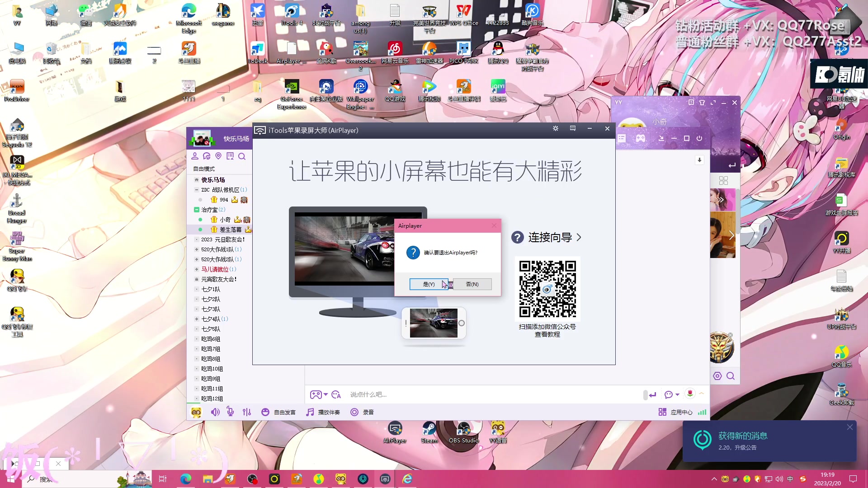
Task: Open the OBS Studio desktop shortcut
Action: [x=464, y=432]
